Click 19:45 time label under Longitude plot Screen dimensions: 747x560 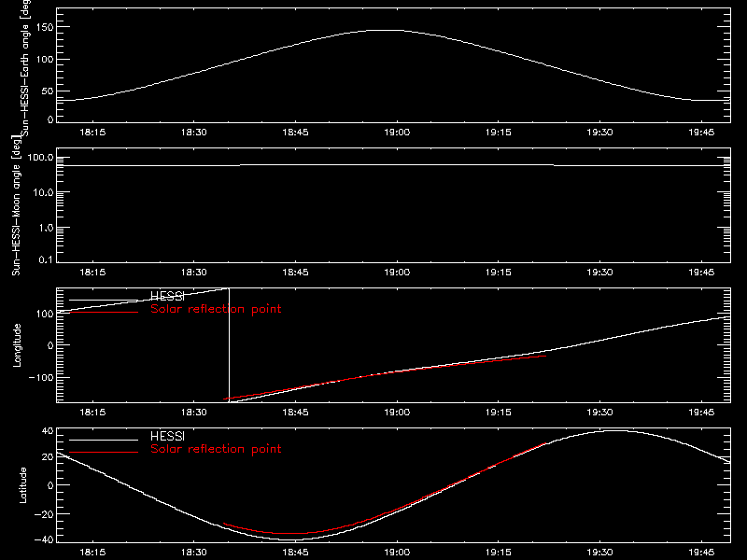click(701, 413)
